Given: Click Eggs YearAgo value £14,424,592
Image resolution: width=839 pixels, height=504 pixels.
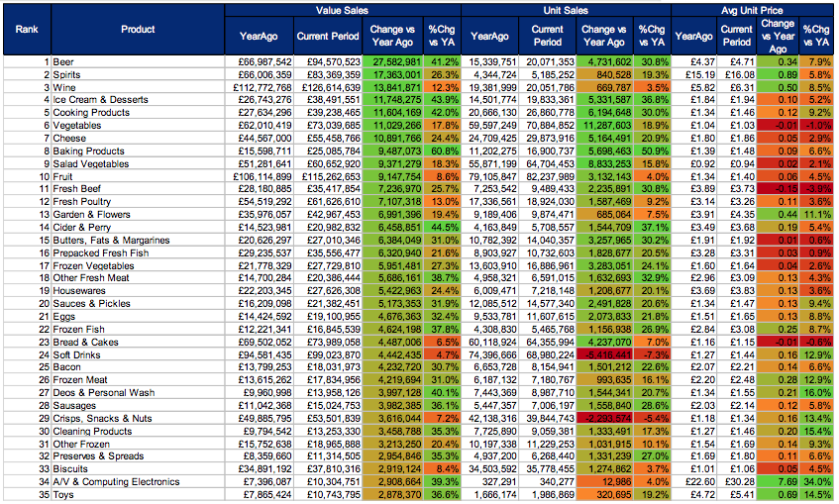Looking at the screenshot, I should pyautogui.click(x=260, y=317).
